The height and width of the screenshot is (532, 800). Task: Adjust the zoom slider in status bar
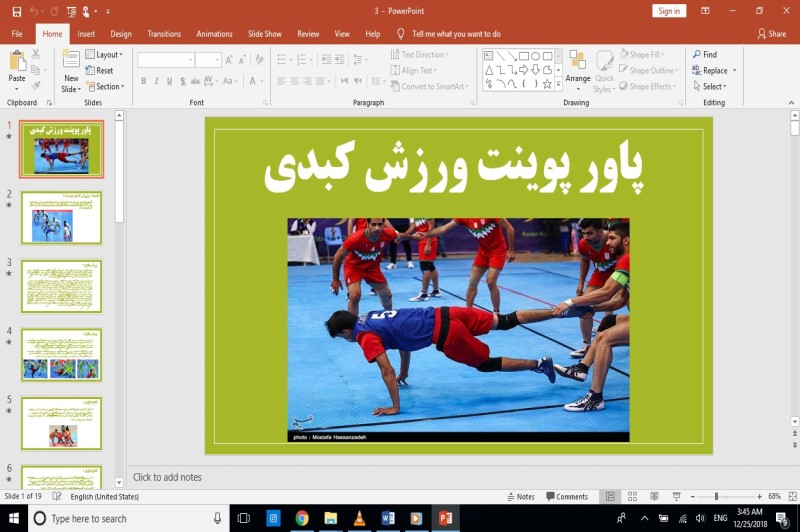(716, 497)
